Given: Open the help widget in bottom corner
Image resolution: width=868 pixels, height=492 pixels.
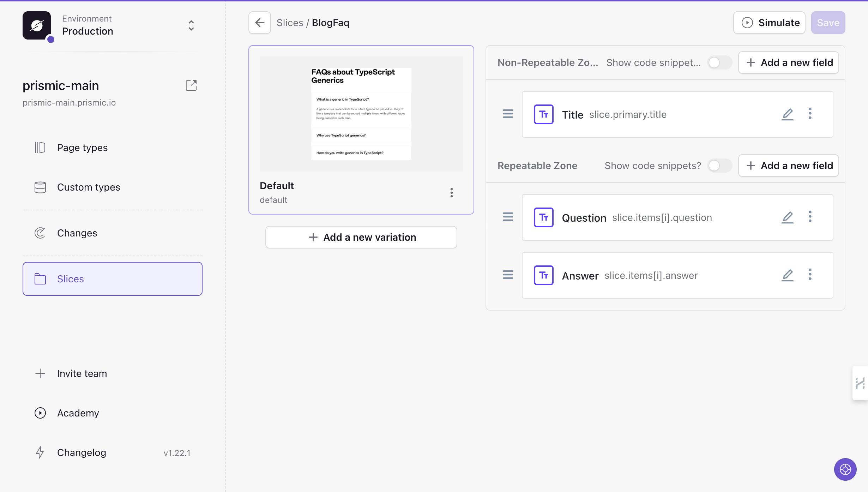Looking at the screenshot, I should (x=845, y=469).
